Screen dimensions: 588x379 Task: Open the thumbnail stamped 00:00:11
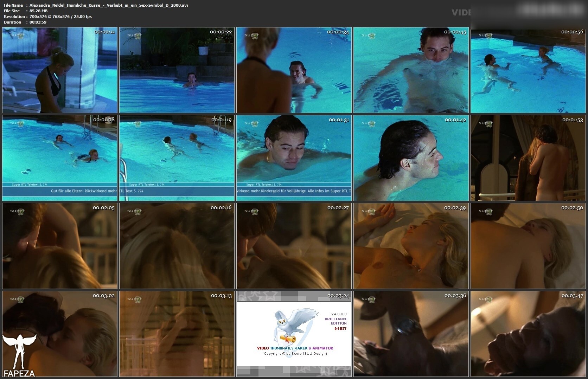point(60,70)
